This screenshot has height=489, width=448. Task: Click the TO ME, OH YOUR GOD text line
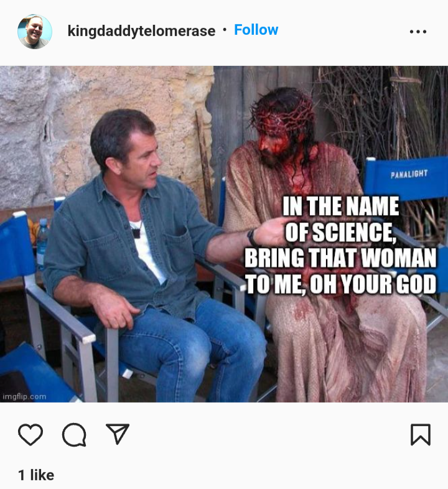340,284
